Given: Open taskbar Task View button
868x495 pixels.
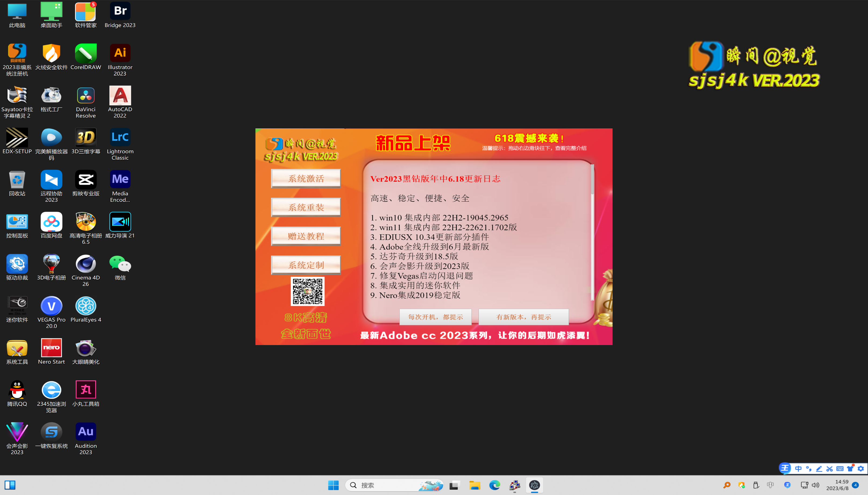Looking at the screenshot, I should [454, 485].
